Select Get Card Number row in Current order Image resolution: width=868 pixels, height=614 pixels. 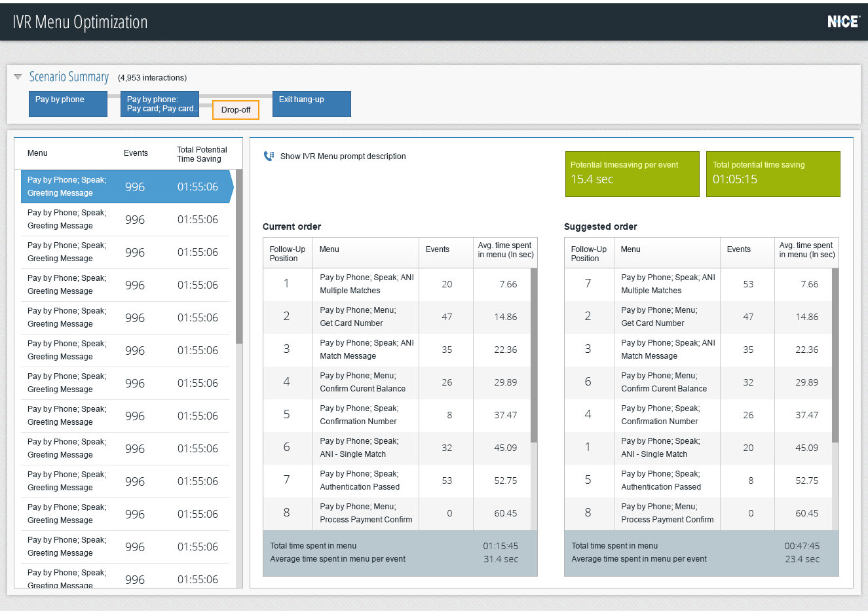(x=397, y=317)
